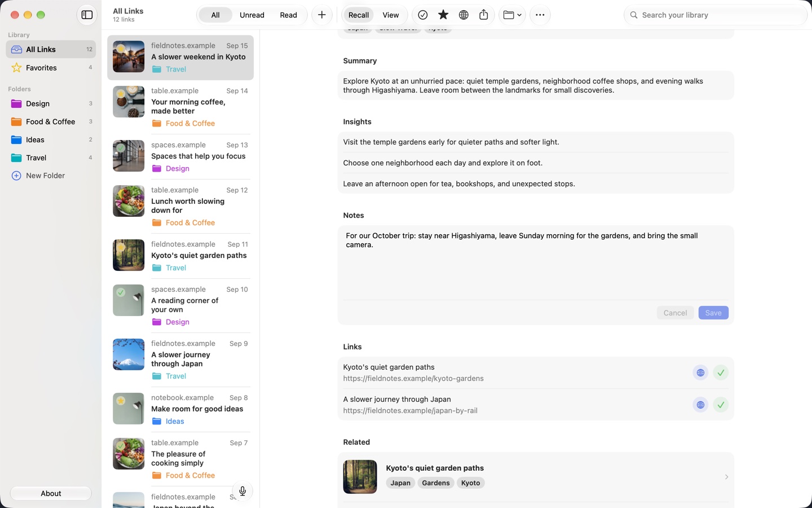Click the Mount Fuji thumbnail for A slower journey
Image resolution: width=812 pixels, height=508 pixels.
click(x=129, y=354)
